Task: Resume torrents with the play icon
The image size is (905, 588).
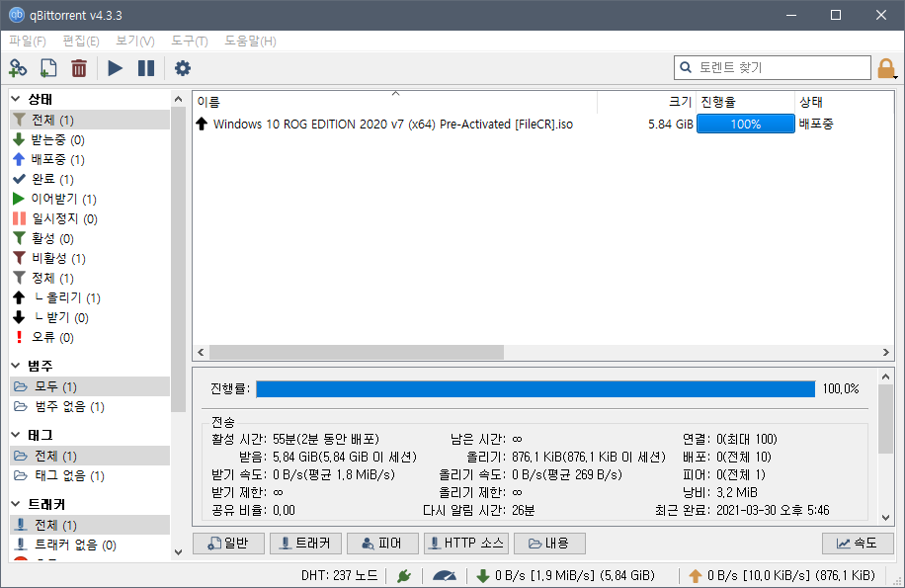Action: pos(115,68)
